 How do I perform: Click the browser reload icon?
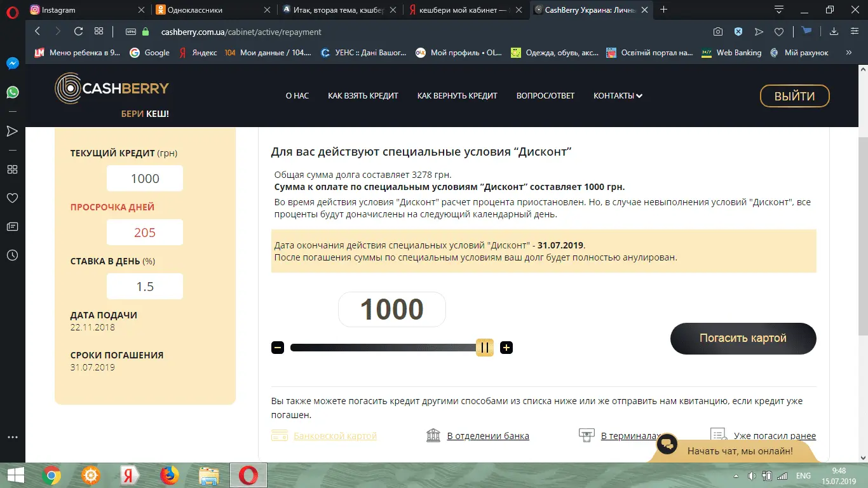tap(79, 31)
